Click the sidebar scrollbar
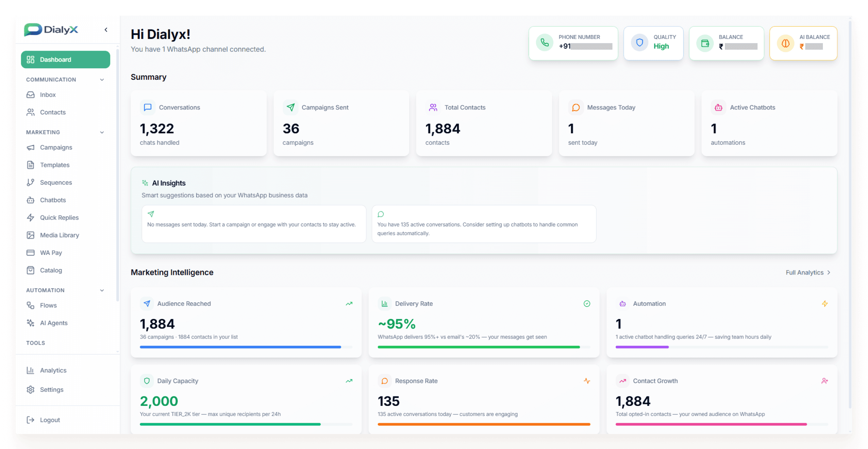 click(x=117, y=175)
